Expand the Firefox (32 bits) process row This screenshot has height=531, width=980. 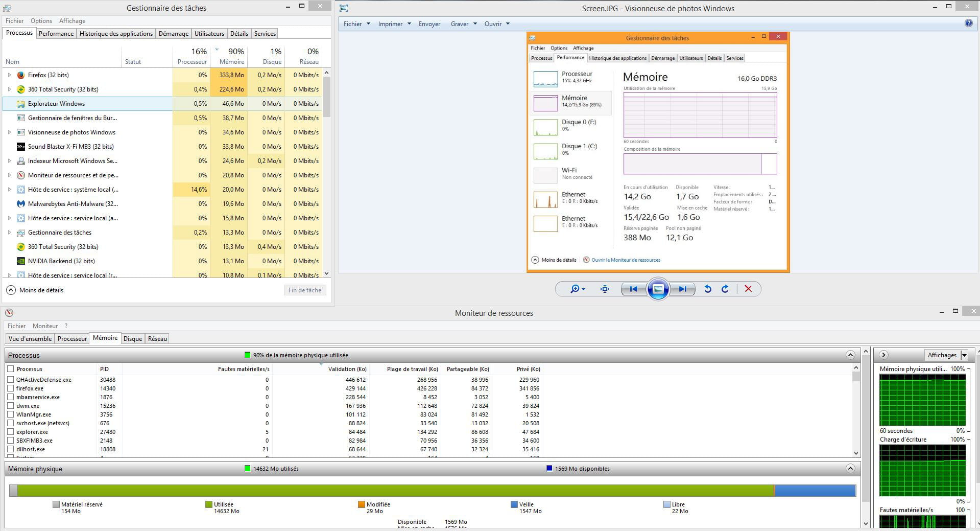(x=9, y=75)
